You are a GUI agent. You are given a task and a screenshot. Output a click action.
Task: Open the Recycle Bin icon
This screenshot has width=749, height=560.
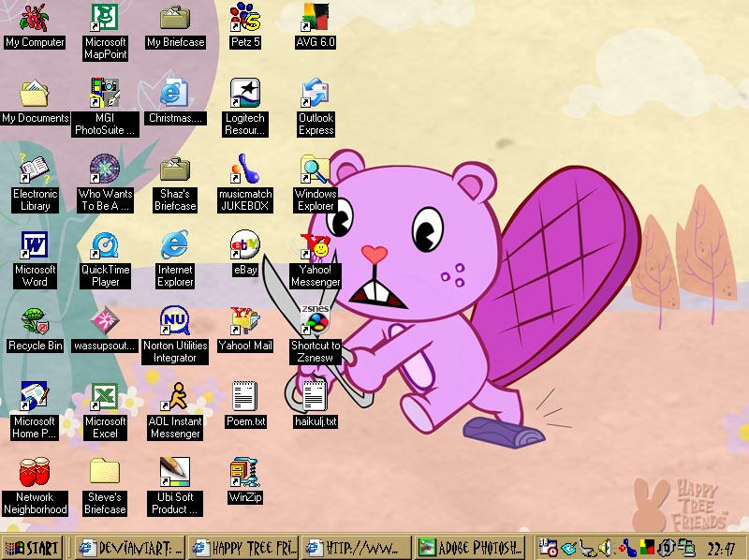tap(35, 320)
